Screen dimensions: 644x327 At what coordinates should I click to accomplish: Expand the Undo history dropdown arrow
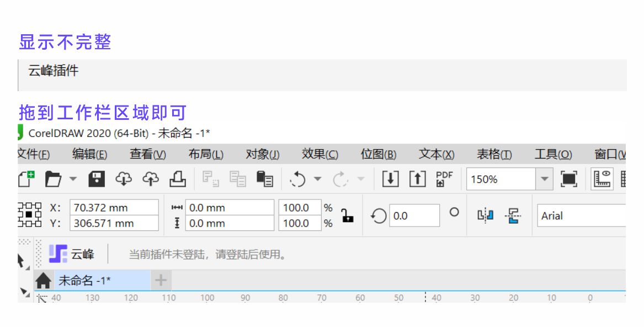tap(317, 179)
